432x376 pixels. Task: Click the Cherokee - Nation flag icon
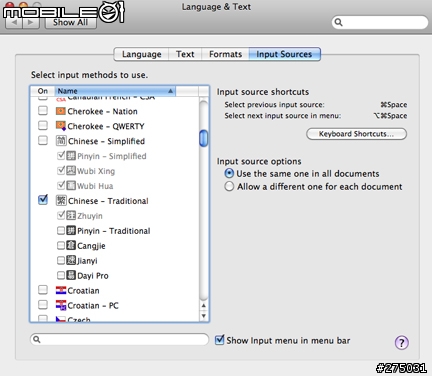tap(61, 111)
